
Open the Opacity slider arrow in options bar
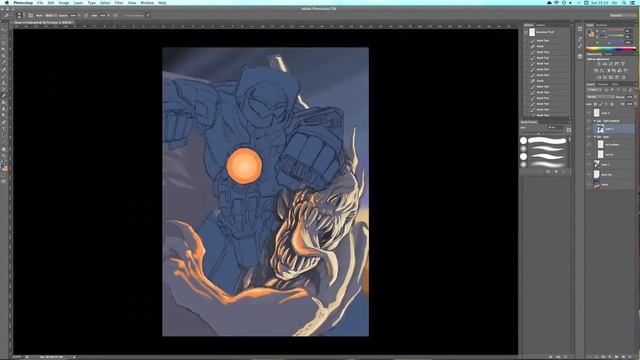(x=79, y=16)
